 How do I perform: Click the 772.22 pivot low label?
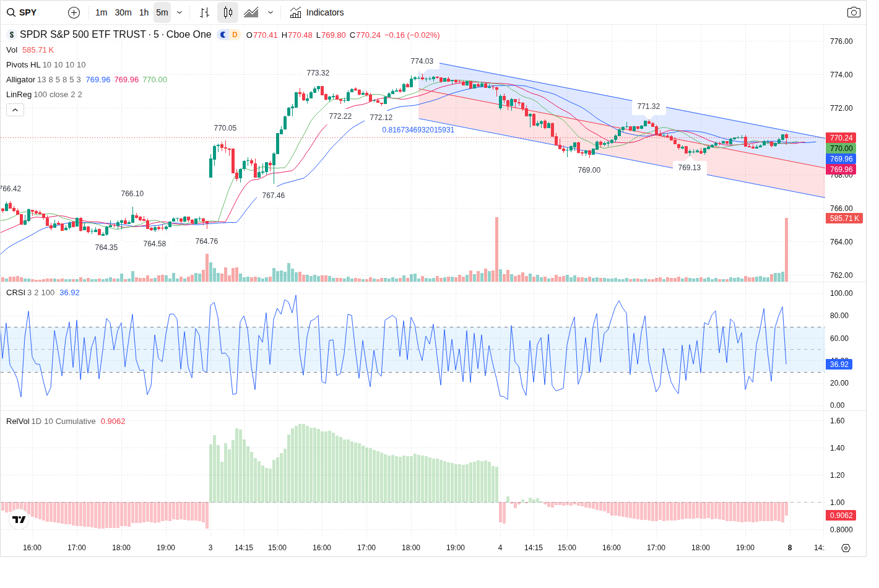(340, 116)
